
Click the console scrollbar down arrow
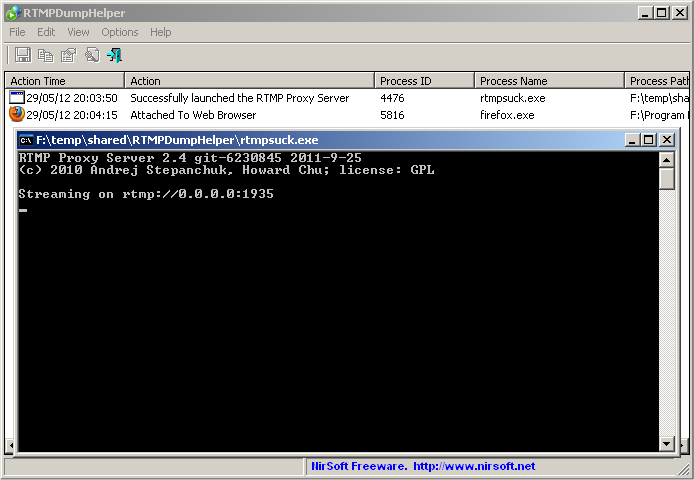pyautogui.click(x=667, y=443)
